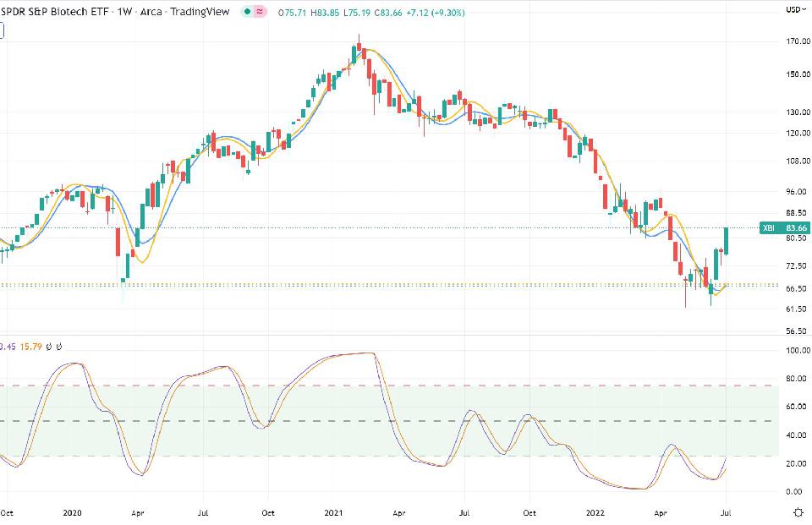
Task: Click the pink approximate-equal data icon
Action: coord(258,14)
